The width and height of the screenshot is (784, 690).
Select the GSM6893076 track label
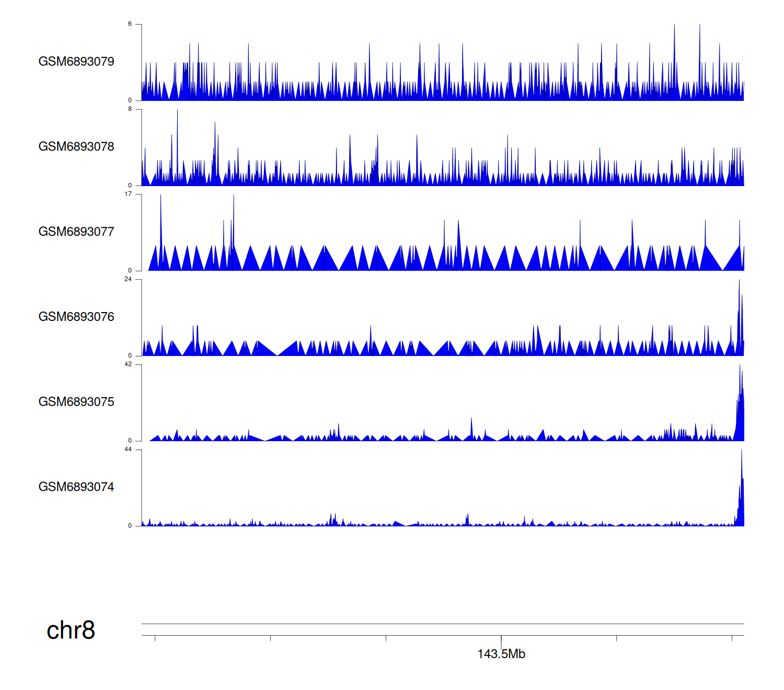76,317
